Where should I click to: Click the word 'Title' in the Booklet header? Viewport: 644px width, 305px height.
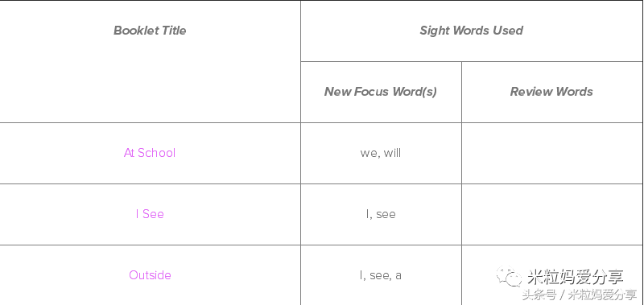pos(174,31)
